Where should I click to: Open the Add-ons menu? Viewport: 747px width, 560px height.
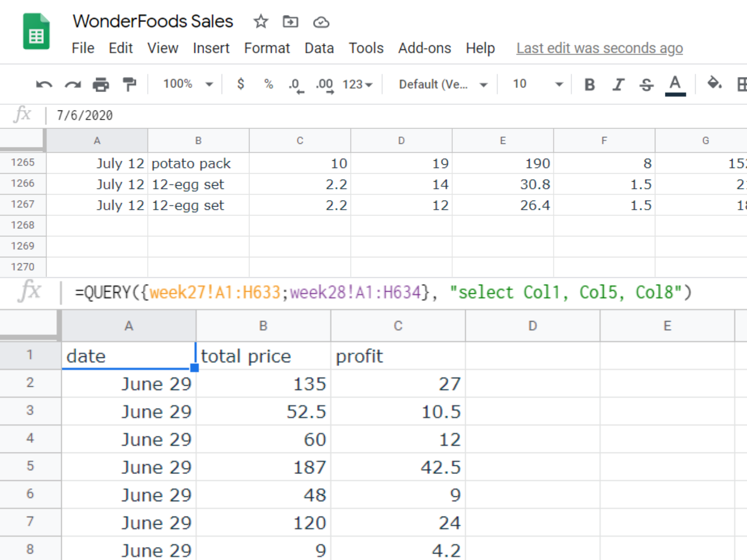tap(424, 48)
